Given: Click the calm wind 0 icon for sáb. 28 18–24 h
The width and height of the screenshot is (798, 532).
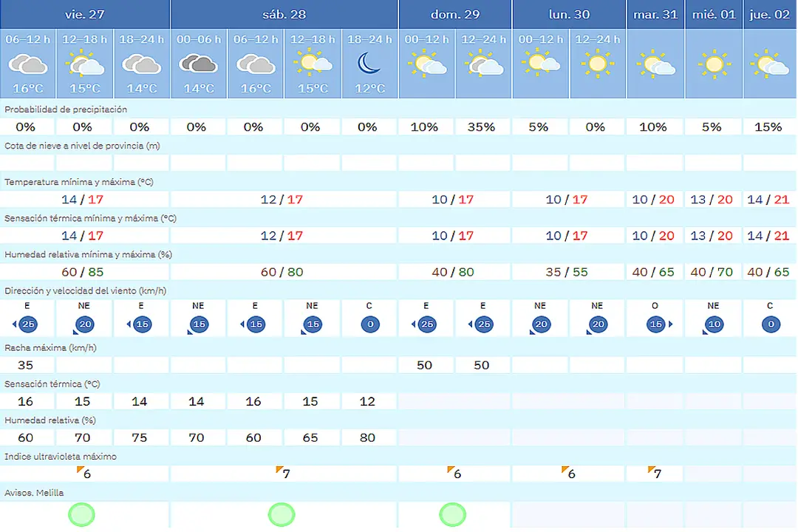Looking at the screenshot, I should [x=370, y=324].
